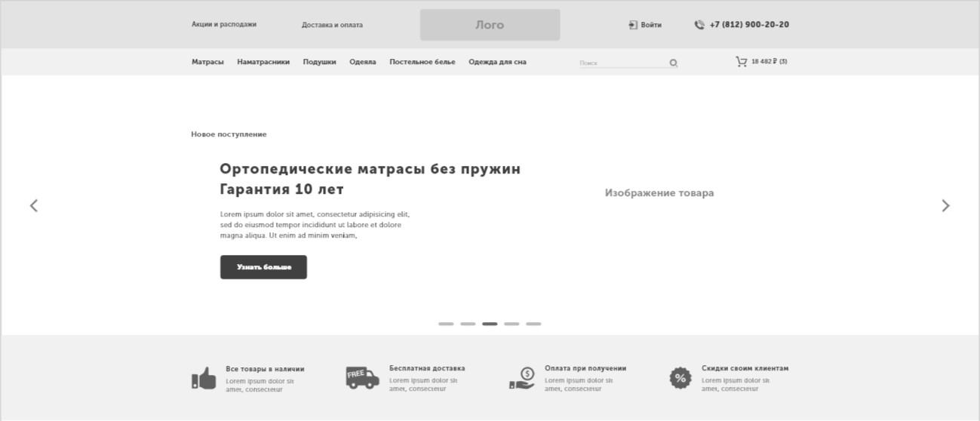This screenshot has width=980, height=421.
Task: Click the Изображение товара placeholder
Action: [x=659, y=193]
